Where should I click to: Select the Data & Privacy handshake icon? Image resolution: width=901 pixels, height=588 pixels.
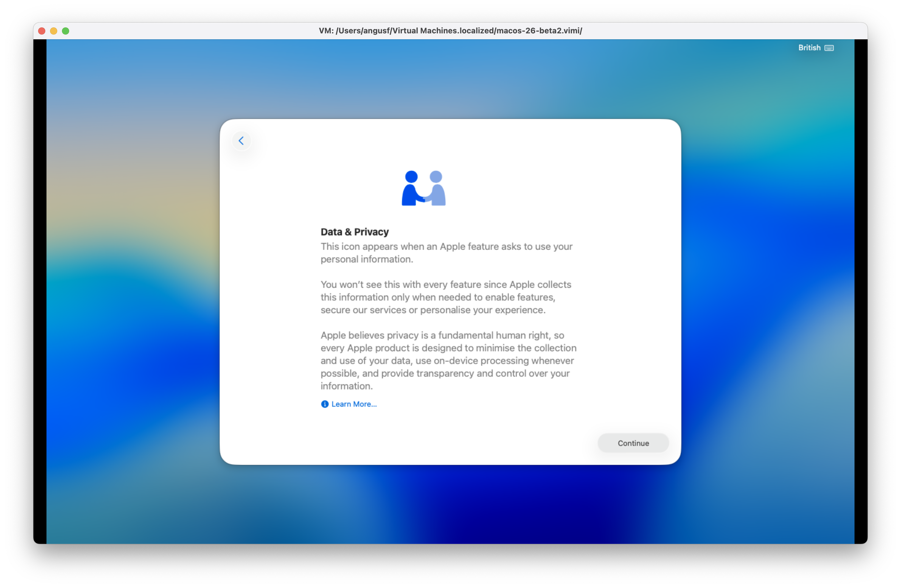(x=423, y=187)
